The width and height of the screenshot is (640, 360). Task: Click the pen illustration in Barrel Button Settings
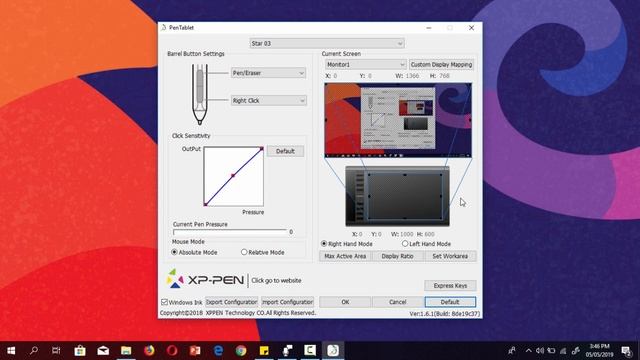coord(200,94)
